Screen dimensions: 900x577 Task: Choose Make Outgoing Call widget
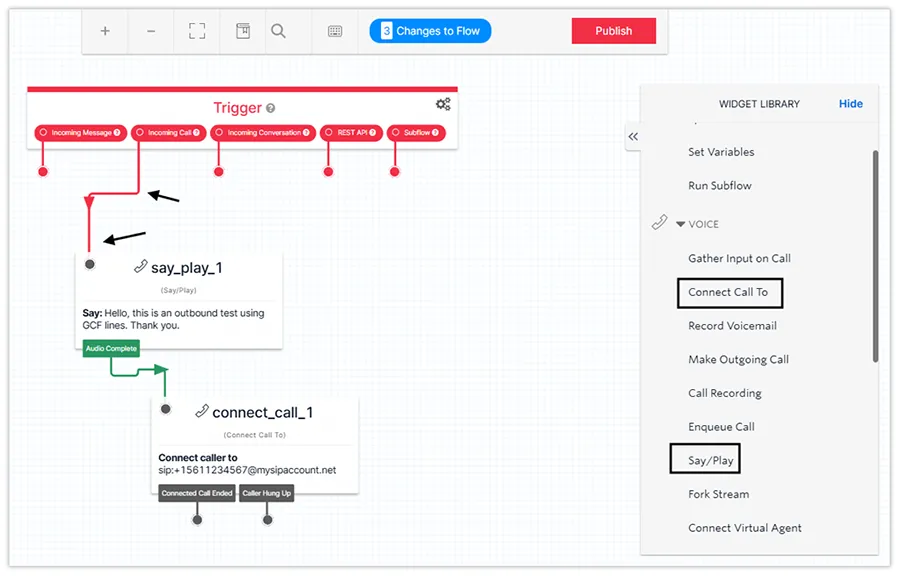[x=738, y=360]
